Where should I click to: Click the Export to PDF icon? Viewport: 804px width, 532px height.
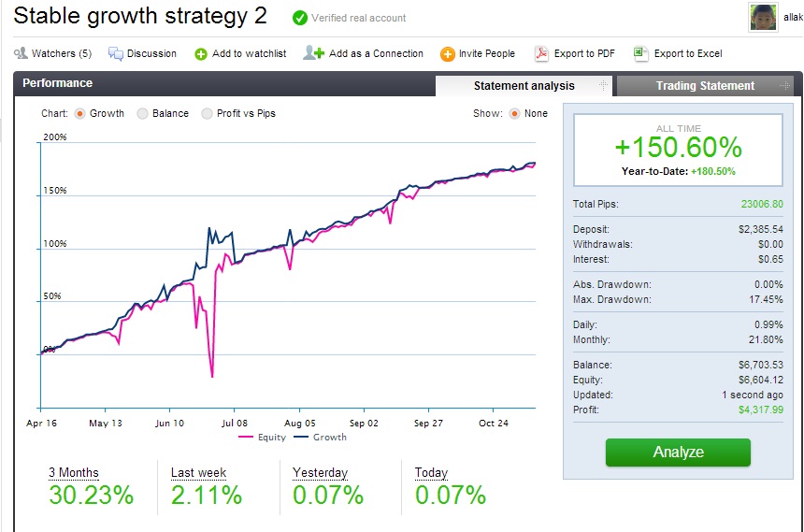541,54
